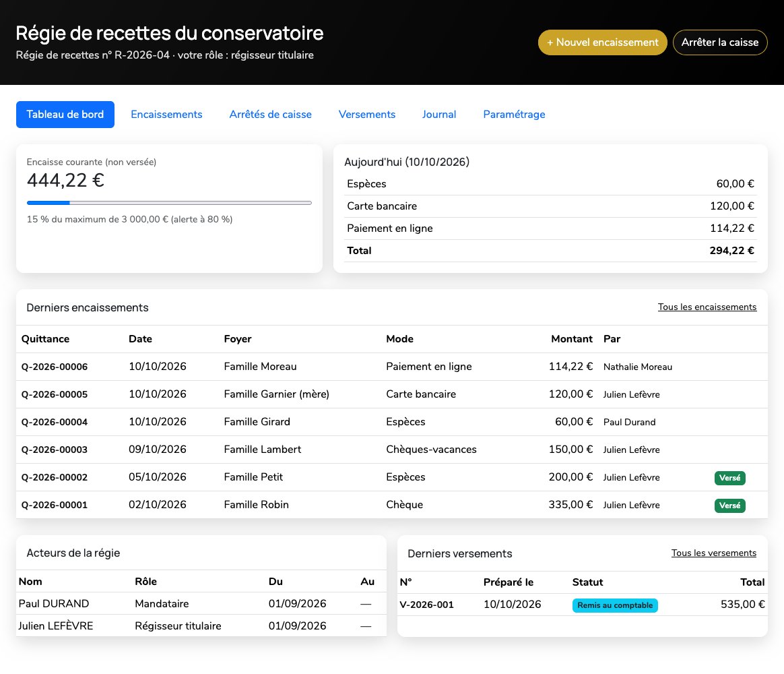
Task: Select quittance Q-2026-00001
Action: pos(54,505)
